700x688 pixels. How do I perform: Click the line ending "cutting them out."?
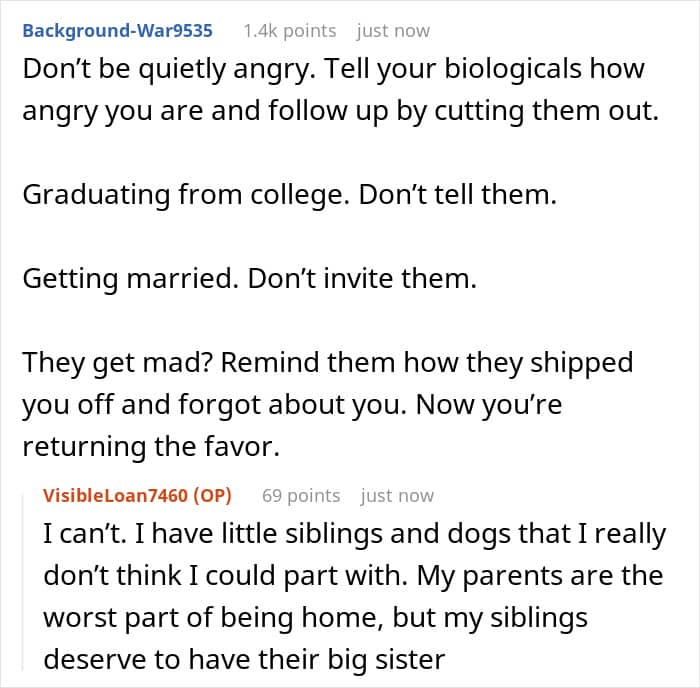pos(340,112)
